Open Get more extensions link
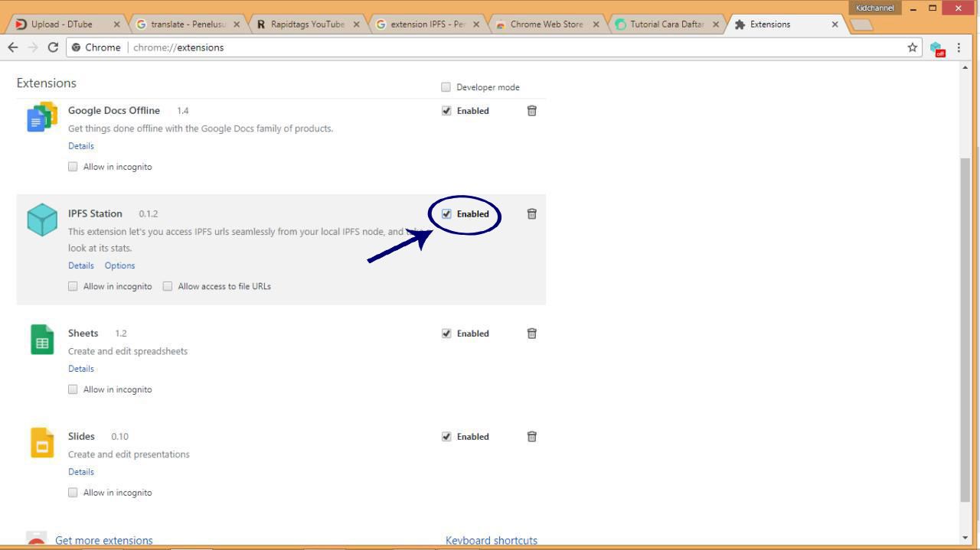Image resolution: width=980 pixels, height=550 pixels. tap(103, 540)
